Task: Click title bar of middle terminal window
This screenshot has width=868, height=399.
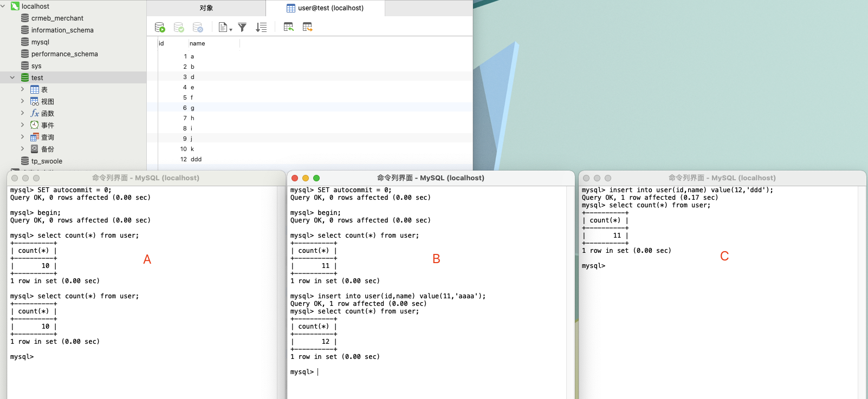Action: [431, 178]
